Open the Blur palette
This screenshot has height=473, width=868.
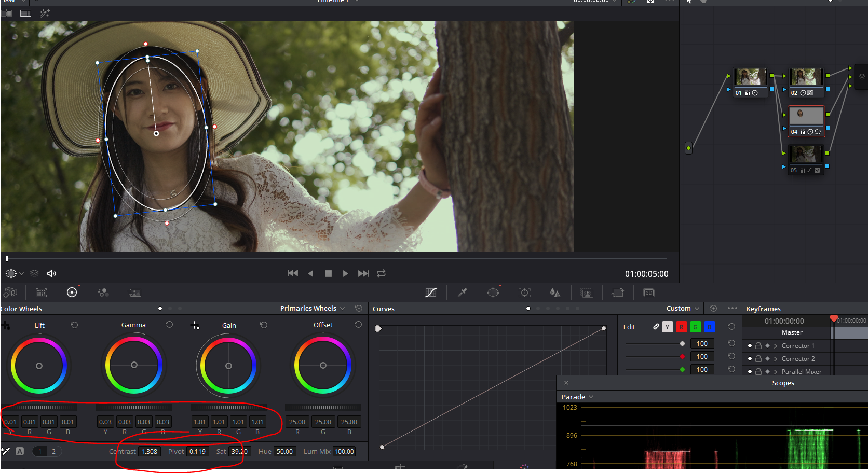click(x=555, y=293)
